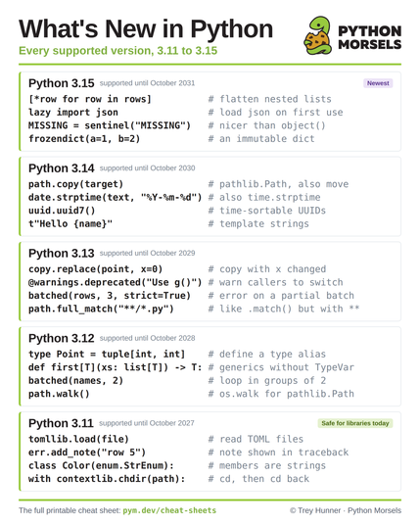Click the © Trey Hunner · Python Morsels credit
This screenshot has width=420, height=525.
(346, 510)
